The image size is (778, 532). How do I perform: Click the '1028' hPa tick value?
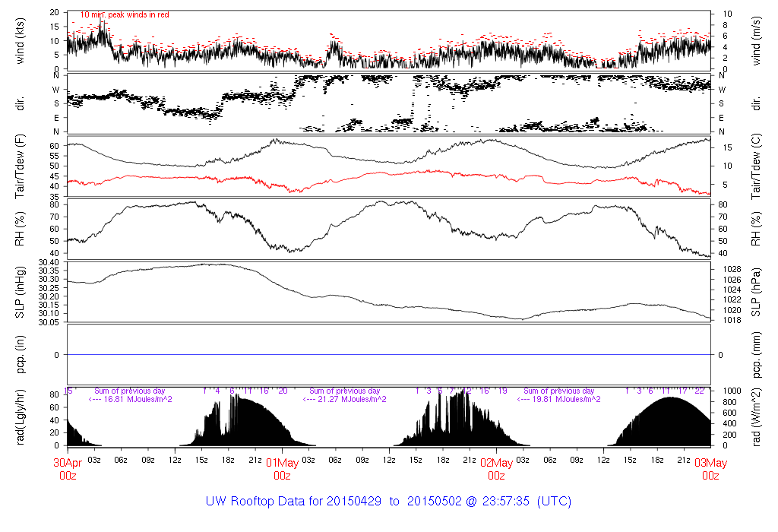coord(732,270)
